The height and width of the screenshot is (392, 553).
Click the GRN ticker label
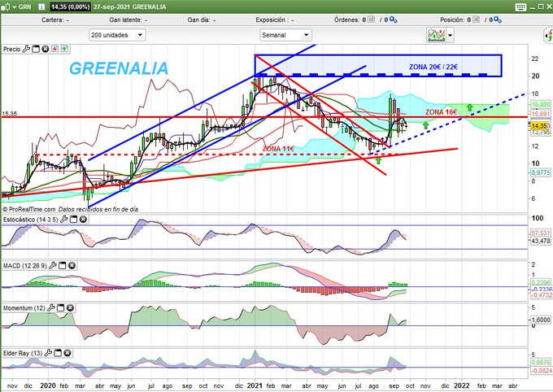(24, 7)
